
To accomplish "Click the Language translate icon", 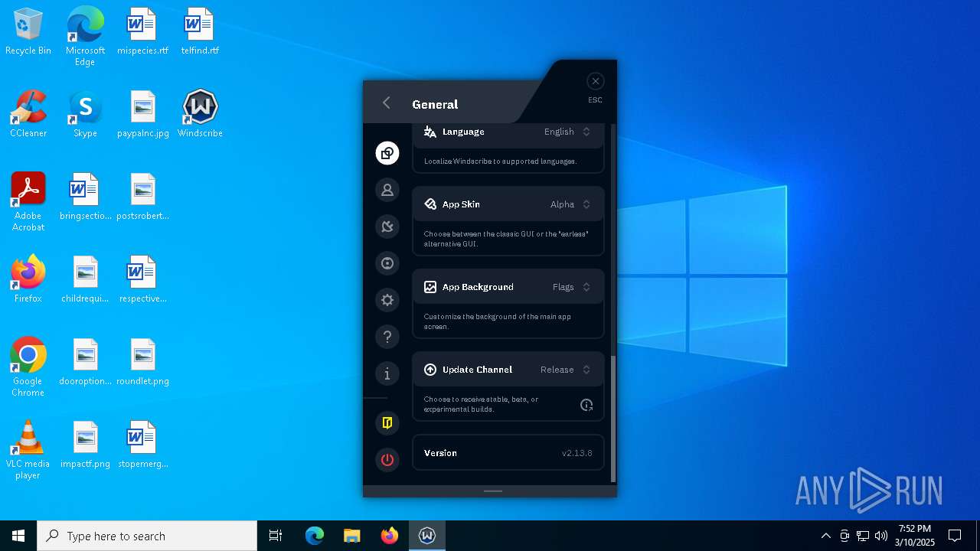I will click(430, 132).
